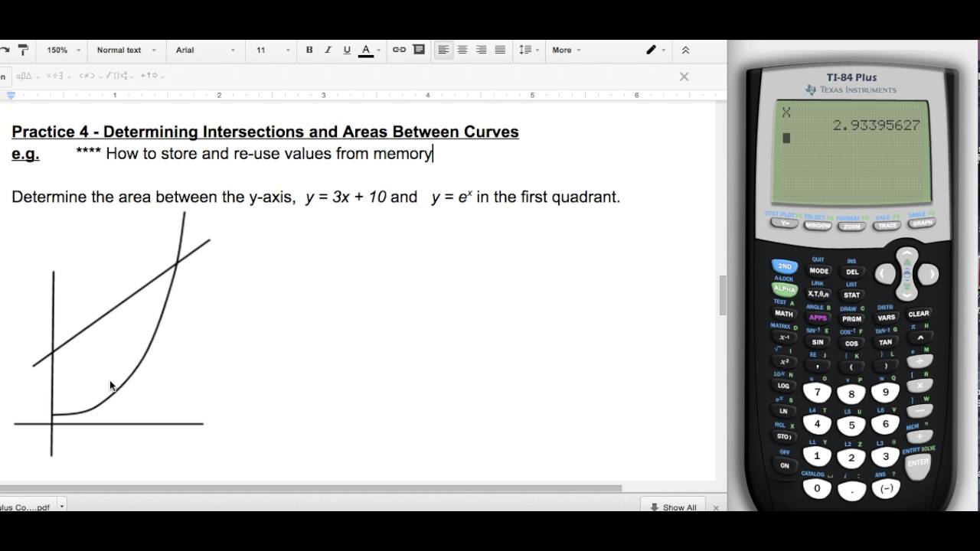Click the calculator right arrow key
Viewport: 980px width, 551px height.
(928, 273)
